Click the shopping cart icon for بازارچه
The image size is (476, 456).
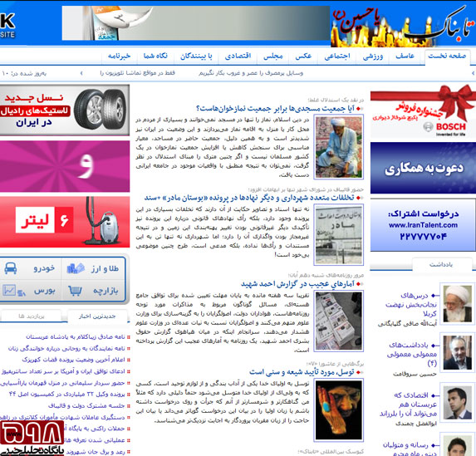coord(75,291)
